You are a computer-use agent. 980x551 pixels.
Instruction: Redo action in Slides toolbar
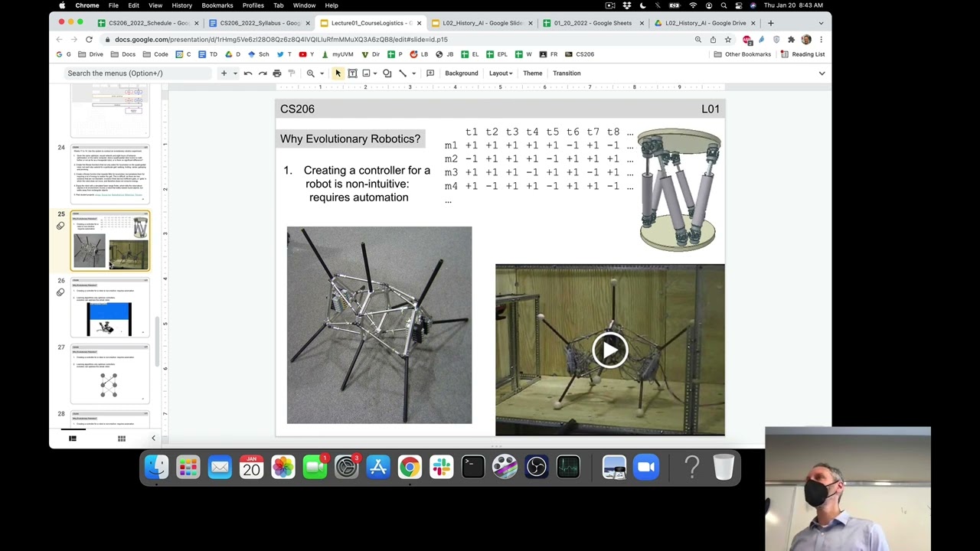(263, 73)
